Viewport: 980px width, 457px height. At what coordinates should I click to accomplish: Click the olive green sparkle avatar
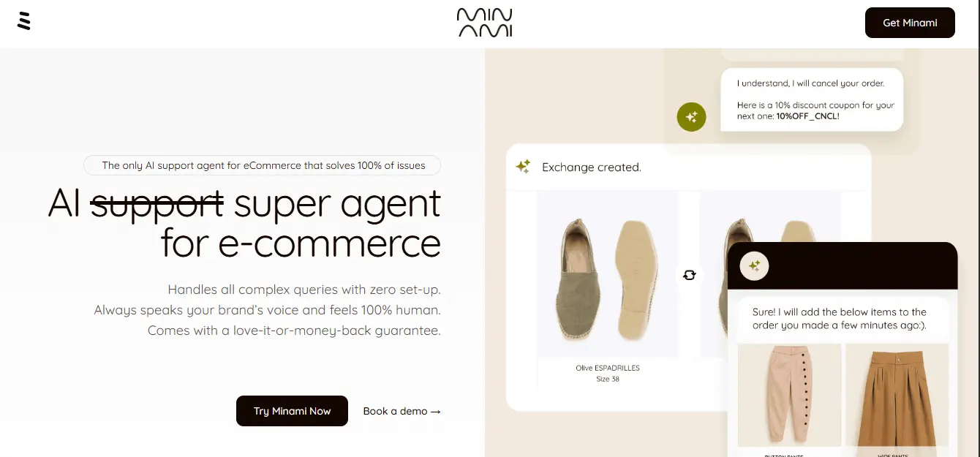[x=691, y=117]
